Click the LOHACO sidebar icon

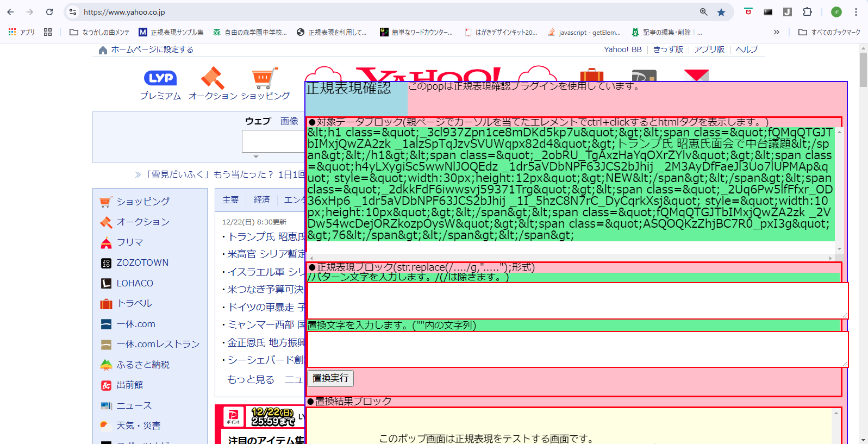coord(106,284)
